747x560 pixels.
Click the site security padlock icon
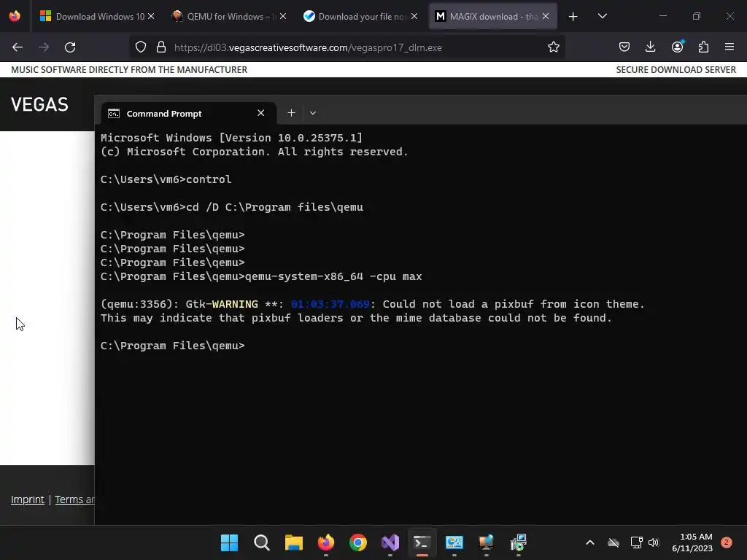point(161,47)
